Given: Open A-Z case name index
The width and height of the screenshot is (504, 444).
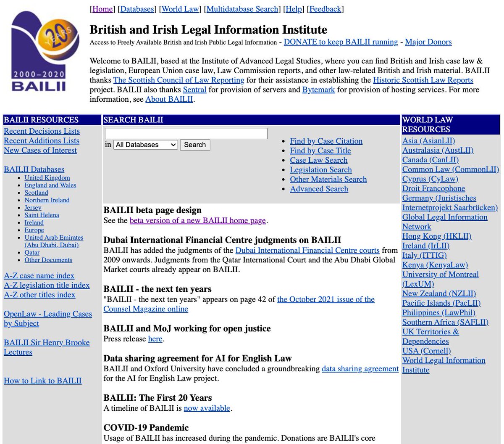Looking at the screenshot, I should [x=39, y=276].
